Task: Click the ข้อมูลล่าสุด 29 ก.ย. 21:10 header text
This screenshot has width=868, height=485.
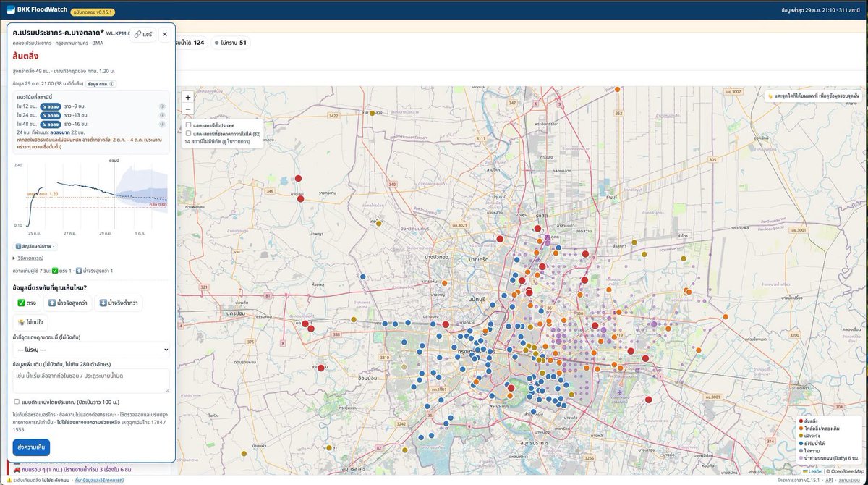Action: (x=808, y=10)
